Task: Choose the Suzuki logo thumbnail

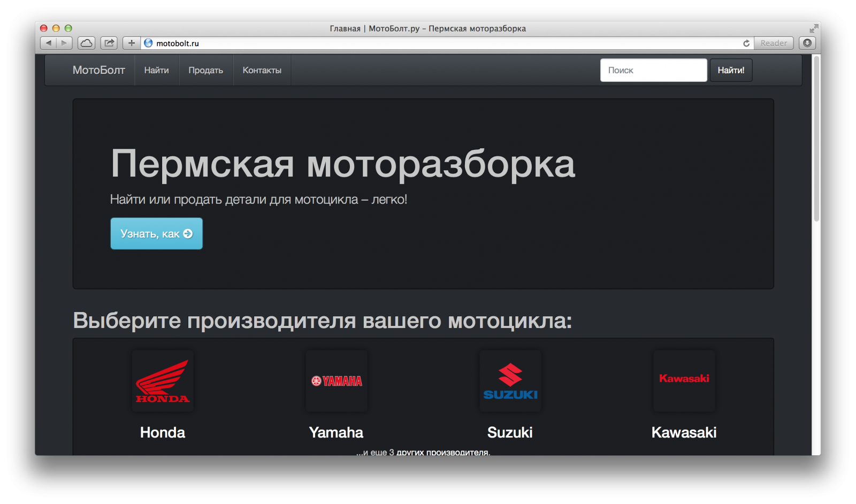Action: click(x=510, y=381)
